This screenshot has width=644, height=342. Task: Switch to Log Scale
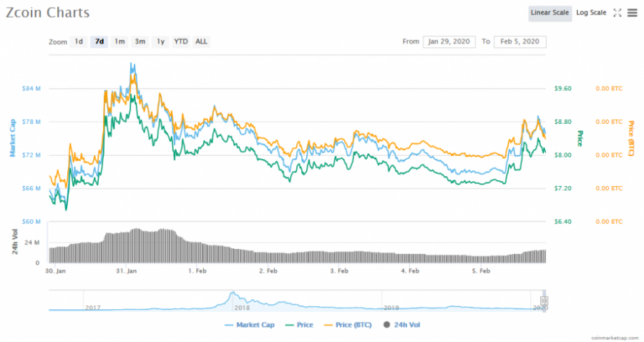[591, 13]
